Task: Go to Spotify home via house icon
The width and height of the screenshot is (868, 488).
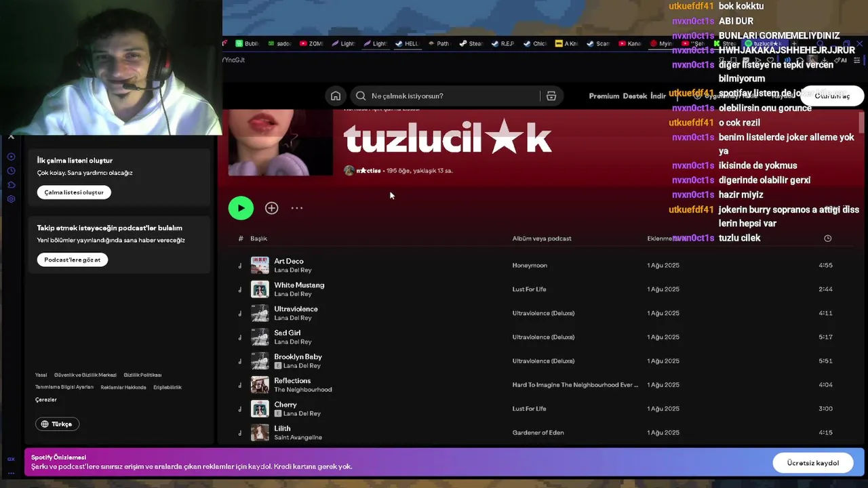Action: [336, 96]
